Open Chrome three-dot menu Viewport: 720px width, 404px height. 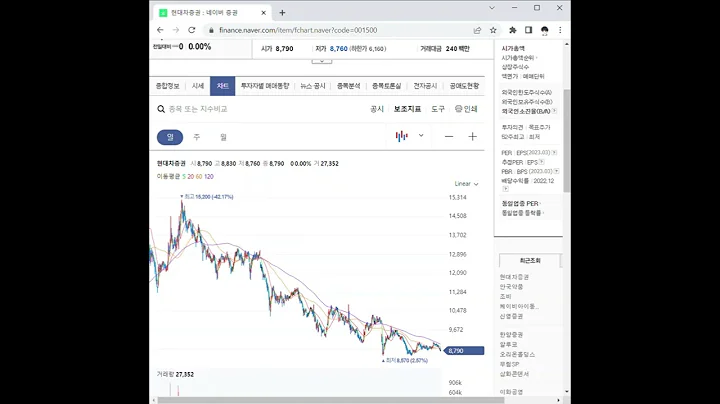coord(560,30)
